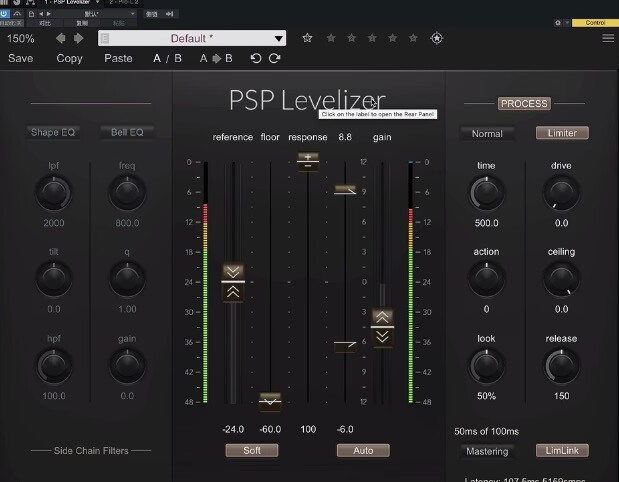Click the release knob at 150

point(561,366)
